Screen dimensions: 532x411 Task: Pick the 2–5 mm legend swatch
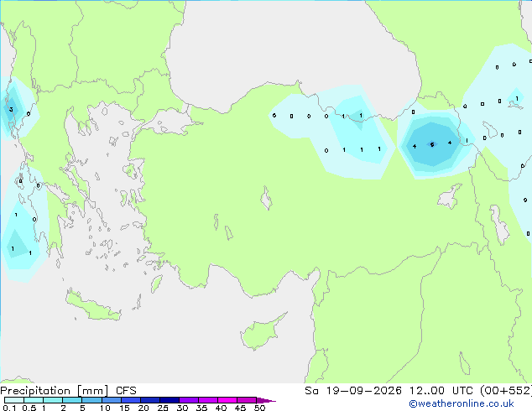(72, 400)
